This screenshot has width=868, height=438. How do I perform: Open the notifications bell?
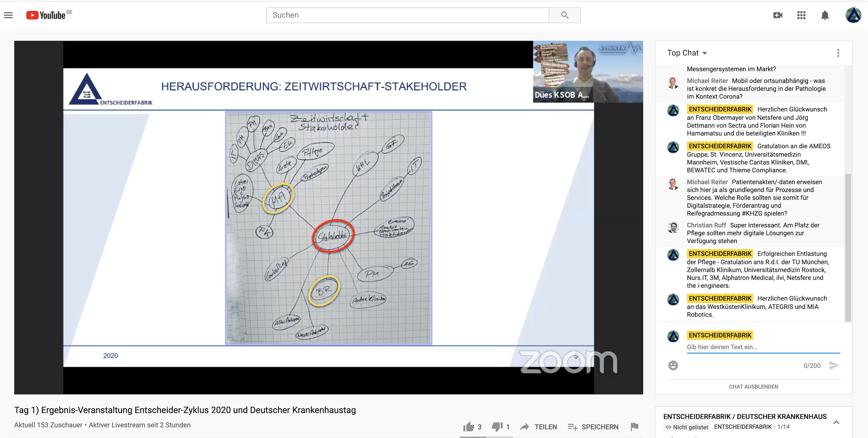click(825, 15)
